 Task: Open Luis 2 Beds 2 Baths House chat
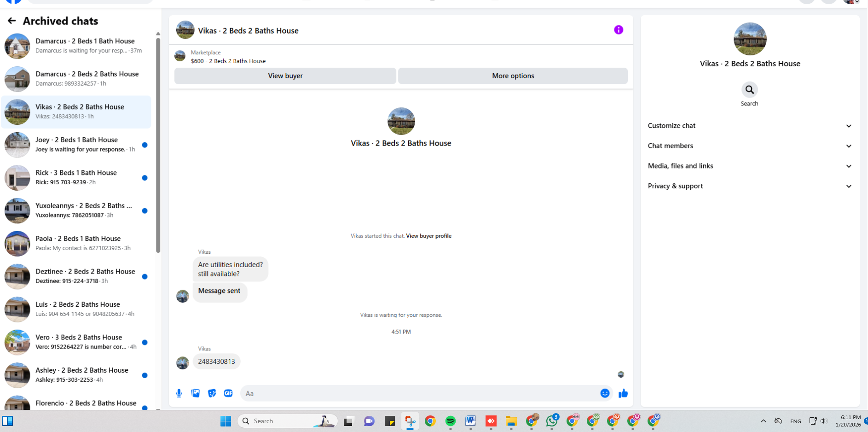[x=76, y=309]
